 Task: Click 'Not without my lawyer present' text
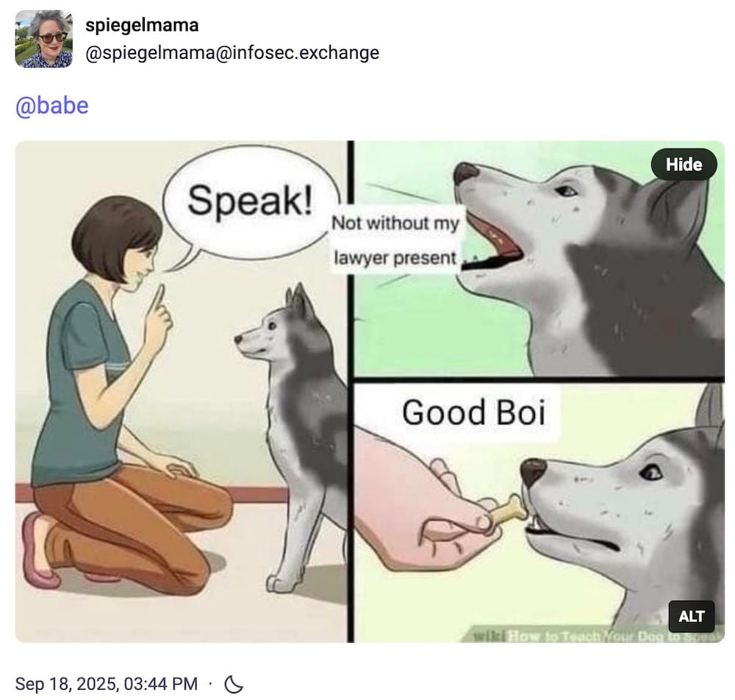395,240
